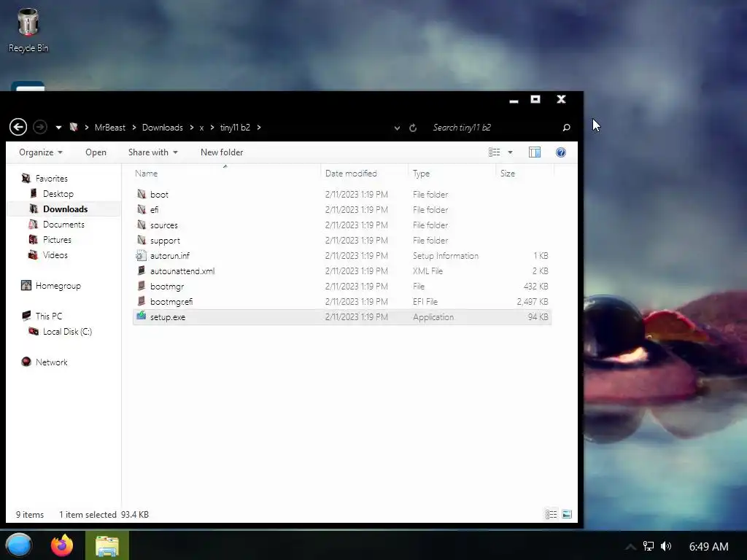The width and height of the screenshot is (747, 560).
Task: Open the address bar history dropdown
Action: (x=397, y=128)
